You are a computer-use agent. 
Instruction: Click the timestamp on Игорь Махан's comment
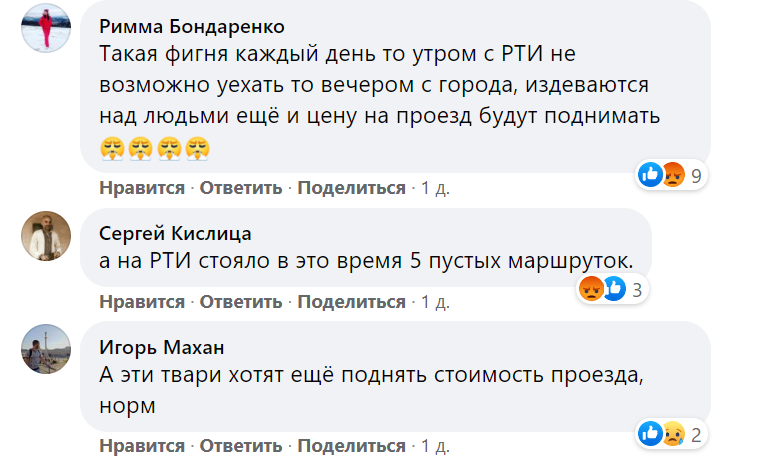pyautogui.click(x=435, y=445)
